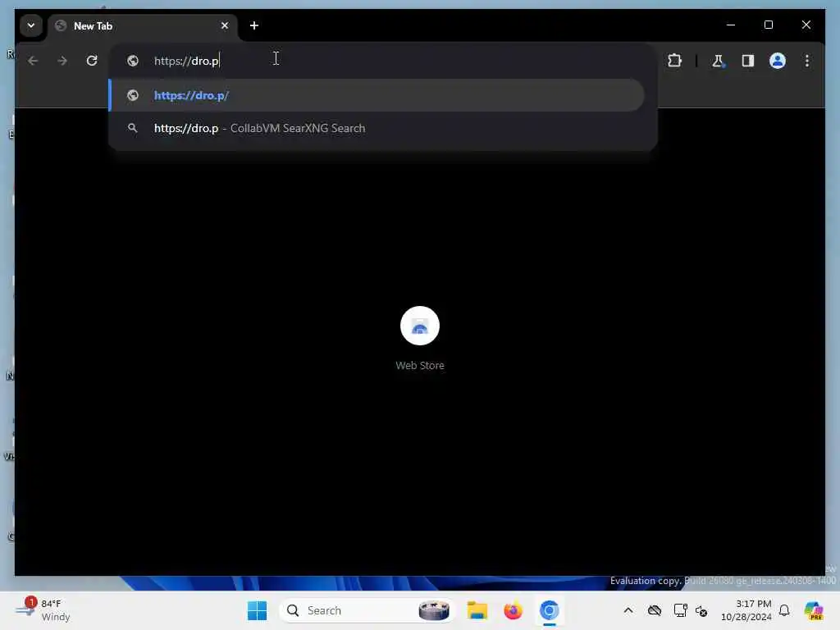
Task: Show hidden system tray icons
Action: coord(628,610)
